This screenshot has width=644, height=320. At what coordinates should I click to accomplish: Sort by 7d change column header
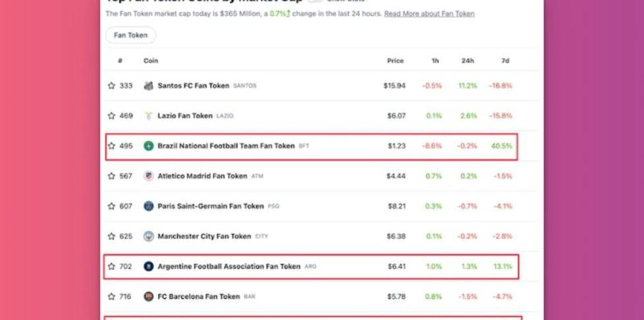505,61
